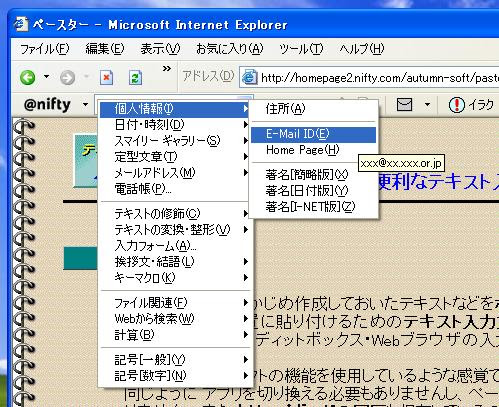
Task: Choose 署名[日付版](Y) in the submenu
Action: 313,191
